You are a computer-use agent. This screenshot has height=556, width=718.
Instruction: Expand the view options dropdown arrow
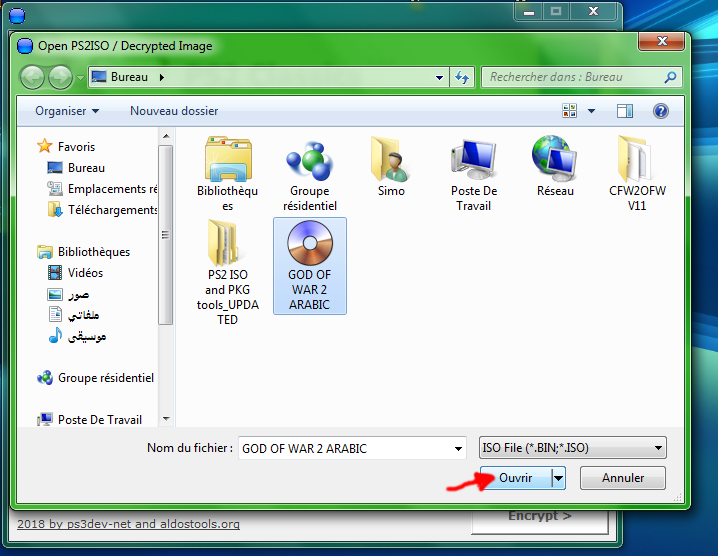point(591,111)
